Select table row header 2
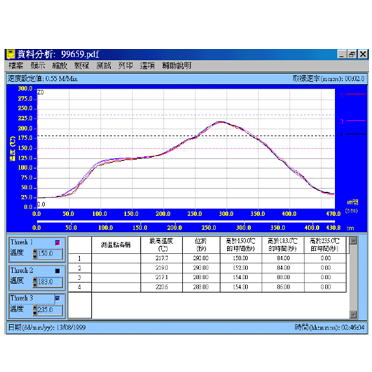Screen dimensions: 372x372 pyautogui.click(x=80, y=268)
